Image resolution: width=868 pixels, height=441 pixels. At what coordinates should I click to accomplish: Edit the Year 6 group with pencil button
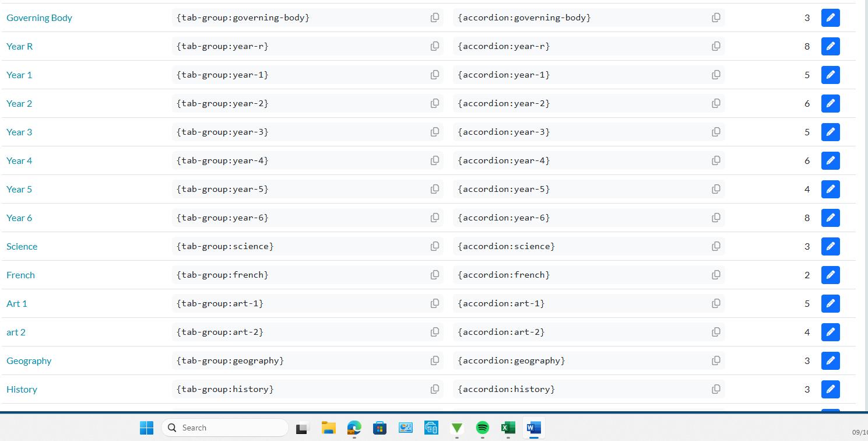click(x=830, y=218)
